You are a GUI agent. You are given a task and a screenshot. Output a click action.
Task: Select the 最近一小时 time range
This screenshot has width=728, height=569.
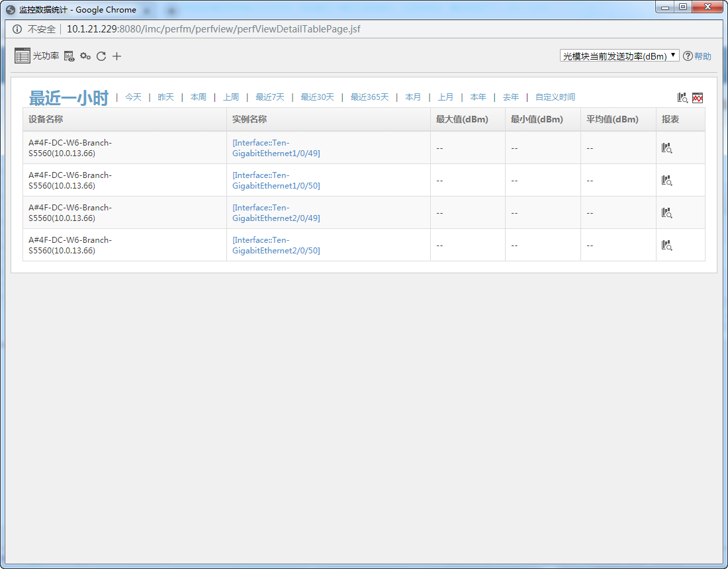coord(69,97)
